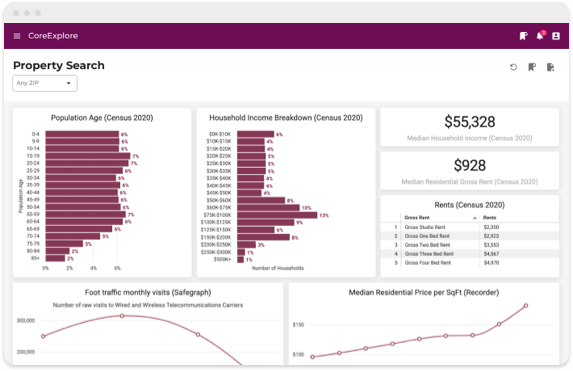Image resolution: width=573 pixels, height=371 pixels.
Task: Click the $55,328 median income card
Action: pyautogui.click(x=470, y=127)
